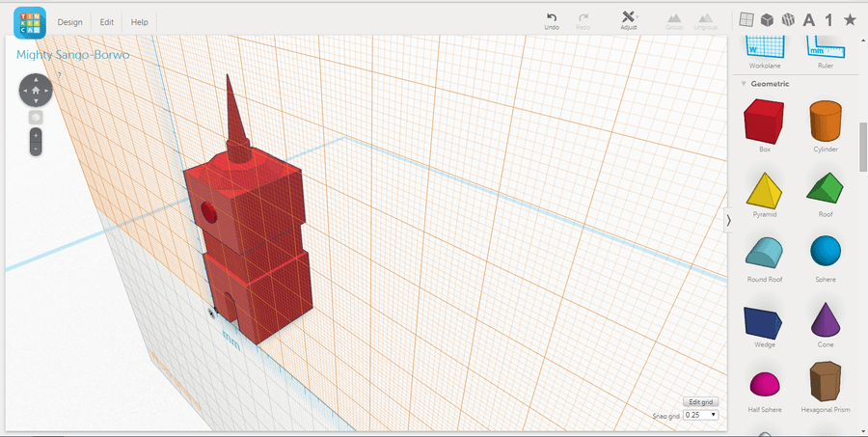868x437 pixels.
Task: Choose the Half Sphere shape
Action: tap(764, 384)
